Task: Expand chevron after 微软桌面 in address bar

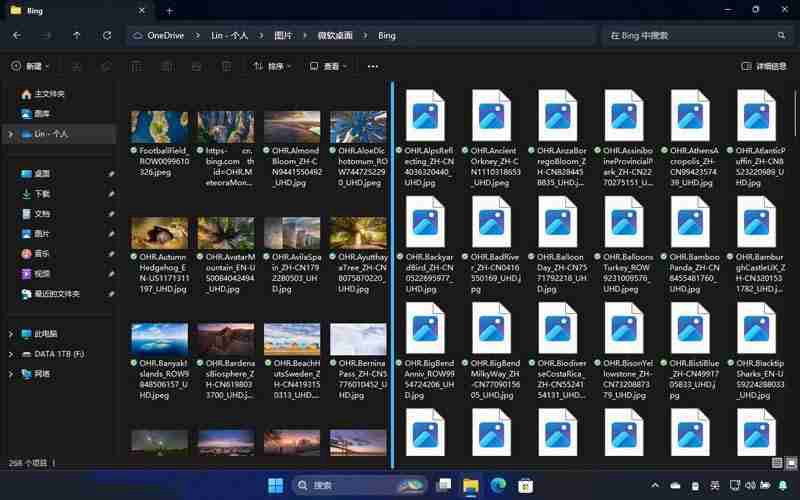Action: [365, 36]
